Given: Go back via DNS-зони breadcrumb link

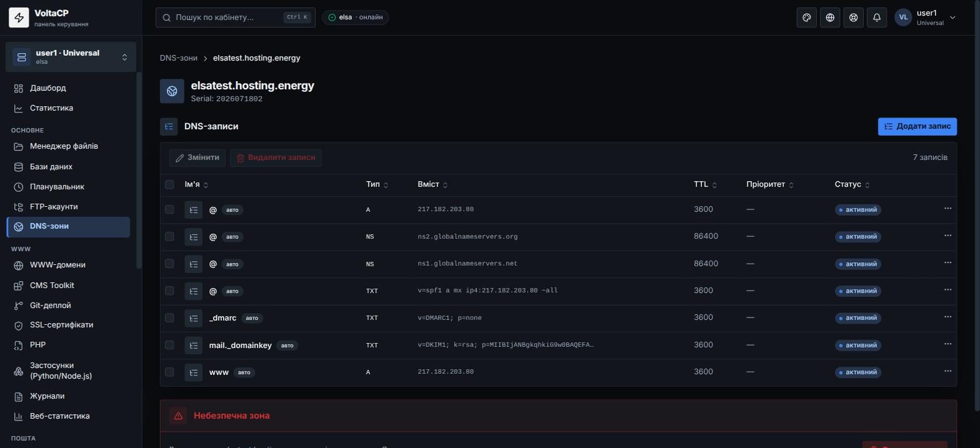Looking at the screenshot, I should (179, 57).
